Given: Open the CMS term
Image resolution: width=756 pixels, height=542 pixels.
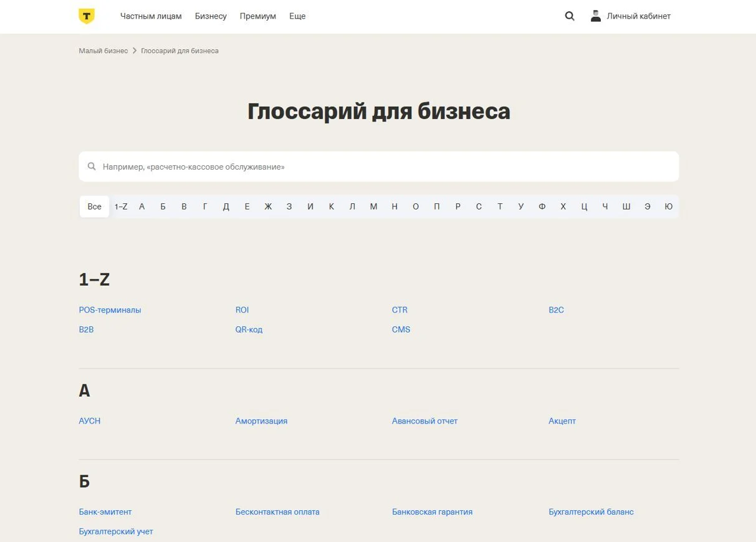Looking at the screenshot, I should tap(401, 329).
